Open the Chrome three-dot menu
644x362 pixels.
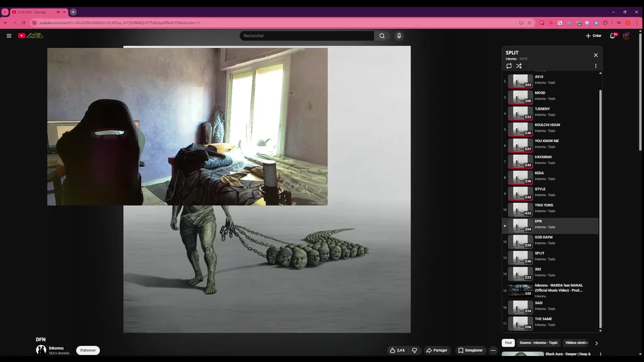point(637,23)
